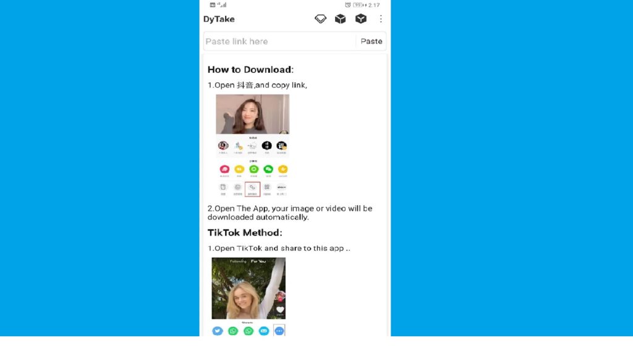
Task: Click the alarm icon in status bar
Action: [x=348, y=5]
